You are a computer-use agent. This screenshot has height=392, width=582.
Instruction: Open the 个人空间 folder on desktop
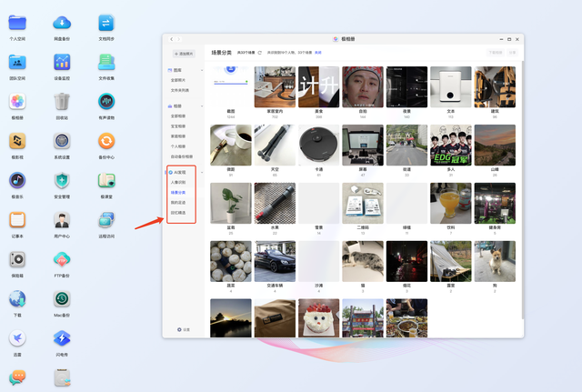(17, 23)
